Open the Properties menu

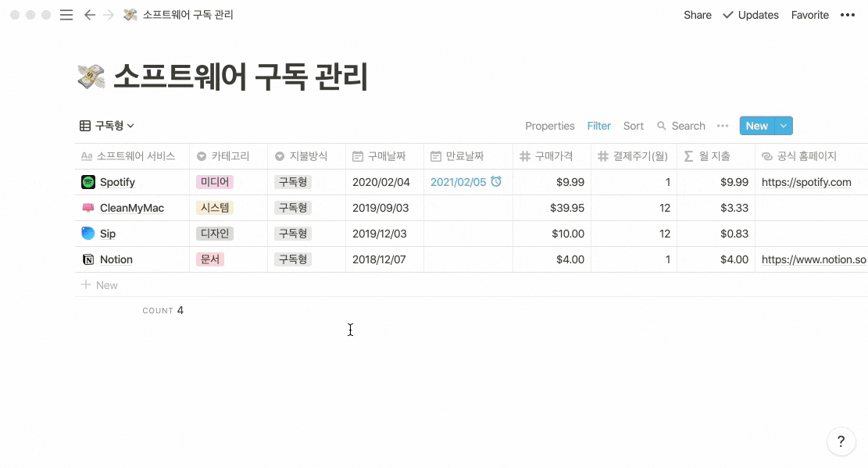point(550,126)
